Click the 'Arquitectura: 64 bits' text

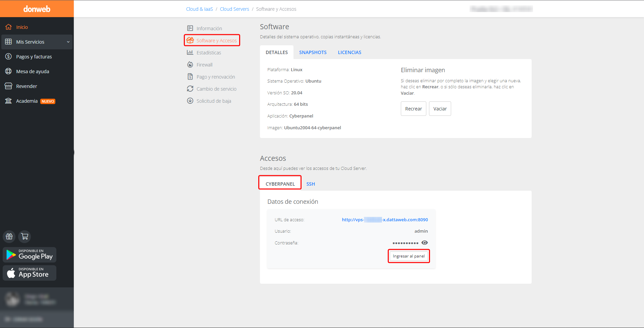[287, 104]
